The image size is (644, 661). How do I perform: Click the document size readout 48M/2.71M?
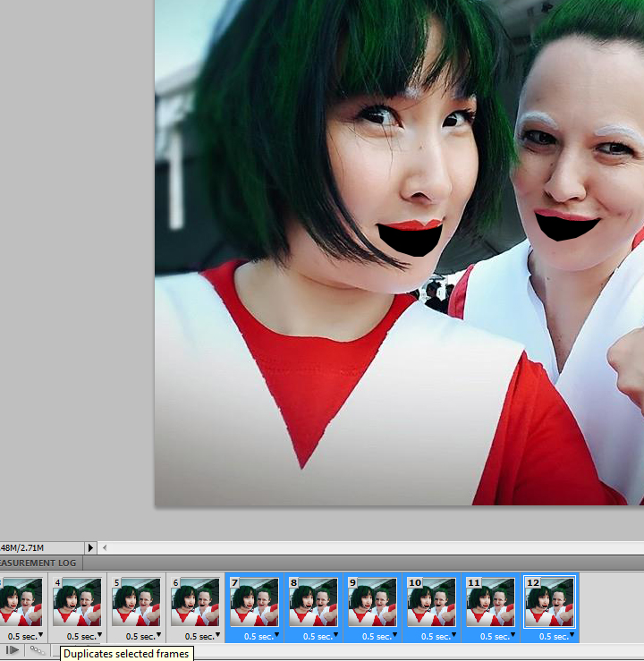point(22,548)
